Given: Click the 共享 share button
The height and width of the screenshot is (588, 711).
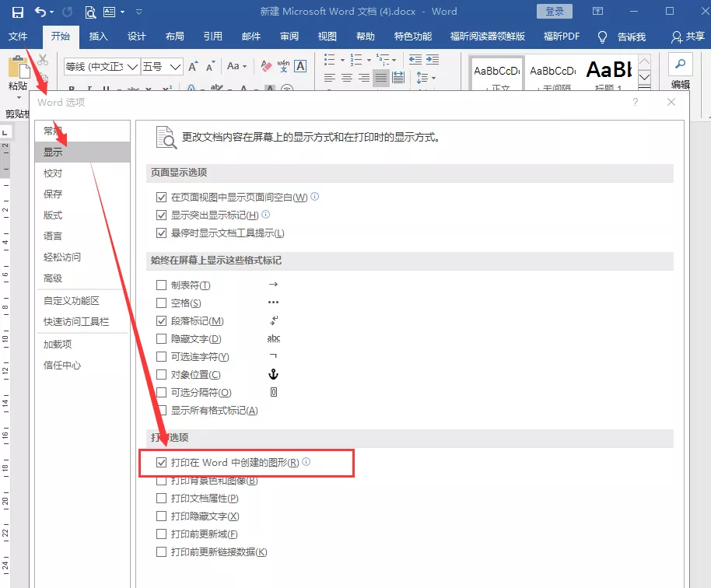Looking at the screenshot, I should point(688,37).
